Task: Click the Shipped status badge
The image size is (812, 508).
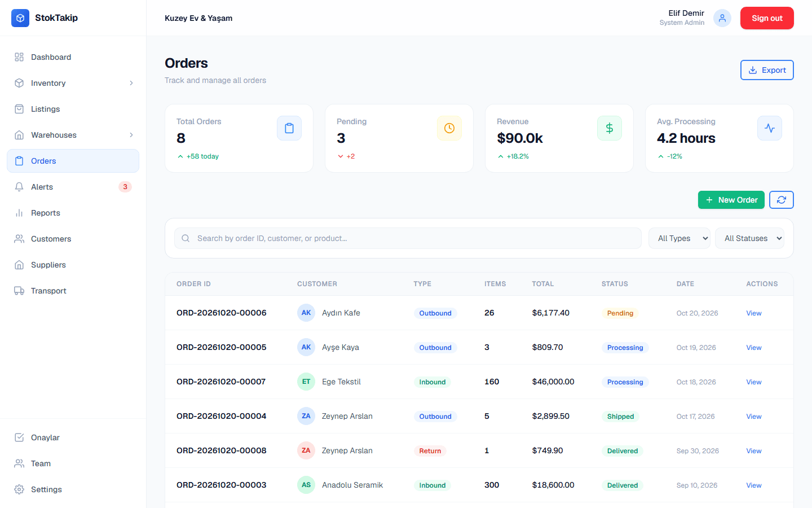Action: tap(620, 417)
